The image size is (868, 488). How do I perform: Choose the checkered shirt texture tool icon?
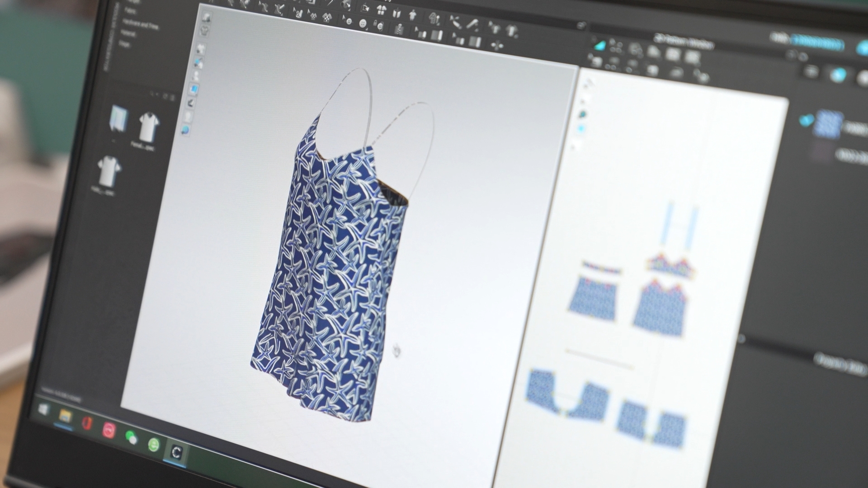pos(327,18)
